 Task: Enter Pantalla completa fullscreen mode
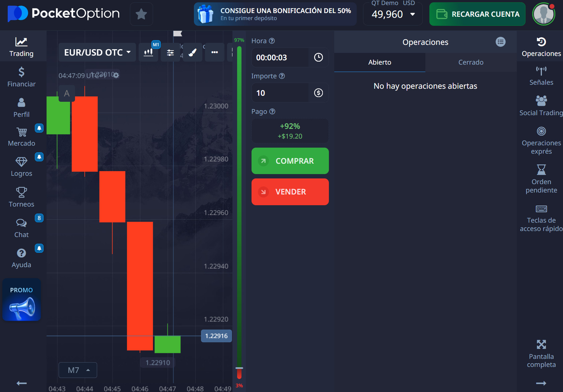(541, 354)
